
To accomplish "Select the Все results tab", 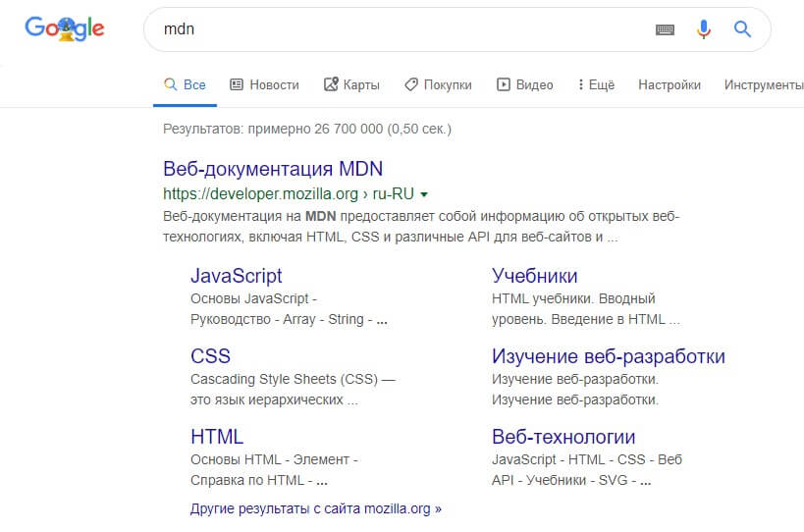I will (185, 85).
